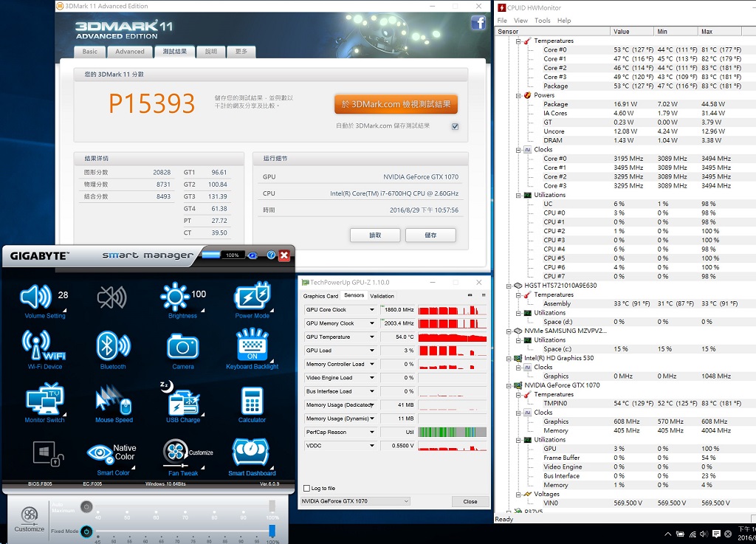Viewport: 756px width, 544px height.
Task: Open the Fan Tweak icon
Action: click(176, 453)
